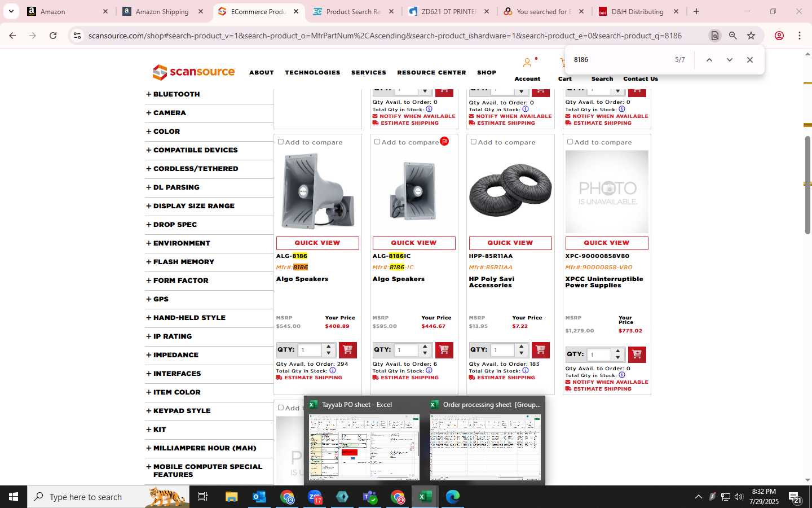Switch to the D&H Distributing tab
812x508 pixels.
(x=638, y=11)
